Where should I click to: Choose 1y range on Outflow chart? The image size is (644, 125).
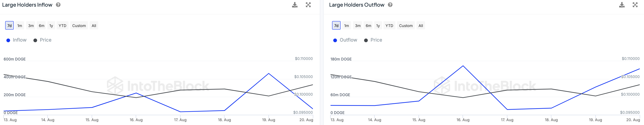(378, 26)
